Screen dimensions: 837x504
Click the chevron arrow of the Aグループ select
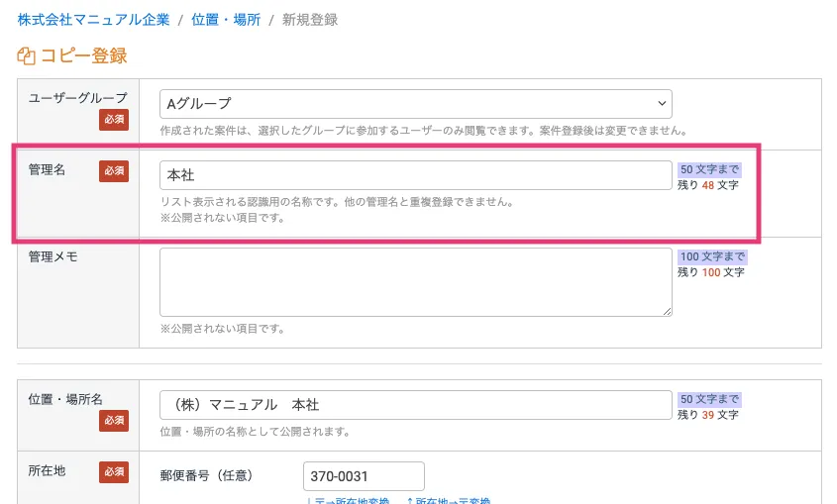click(662, 104)
